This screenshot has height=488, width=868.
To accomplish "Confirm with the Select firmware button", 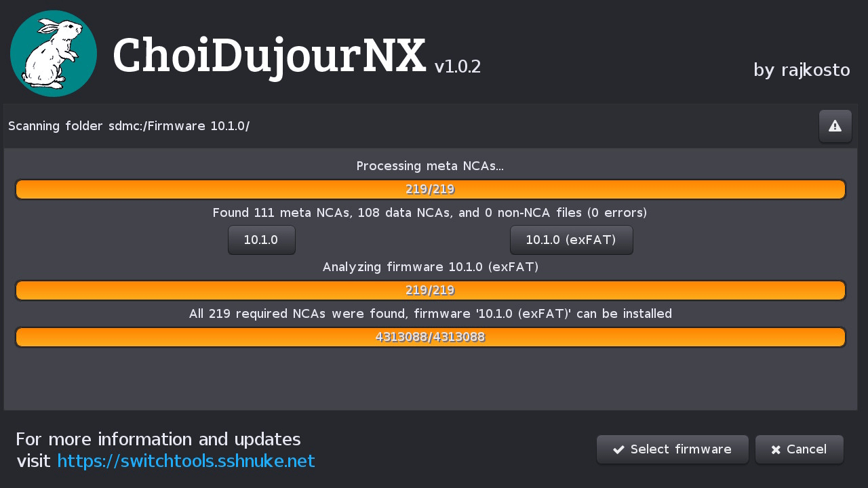I will 673,449.
